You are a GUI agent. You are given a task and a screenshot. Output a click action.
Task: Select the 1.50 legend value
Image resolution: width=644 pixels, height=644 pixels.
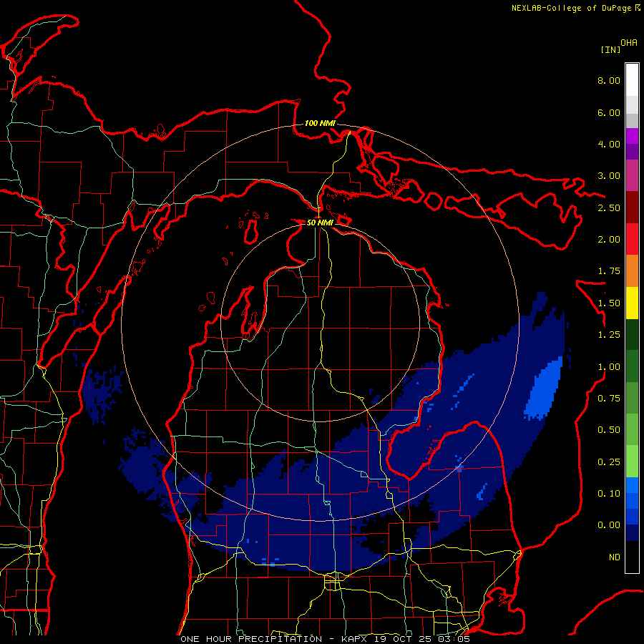609,303
